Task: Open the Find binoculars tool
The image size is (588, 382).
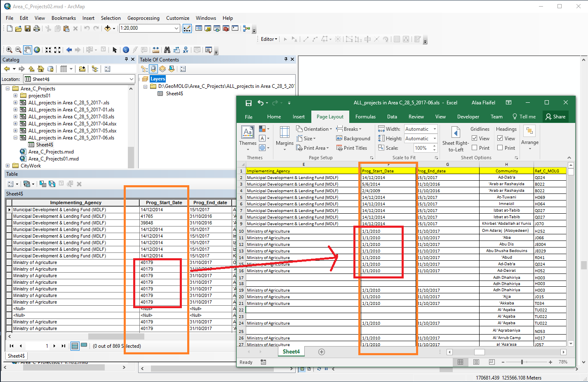Action: click(167, 50)
